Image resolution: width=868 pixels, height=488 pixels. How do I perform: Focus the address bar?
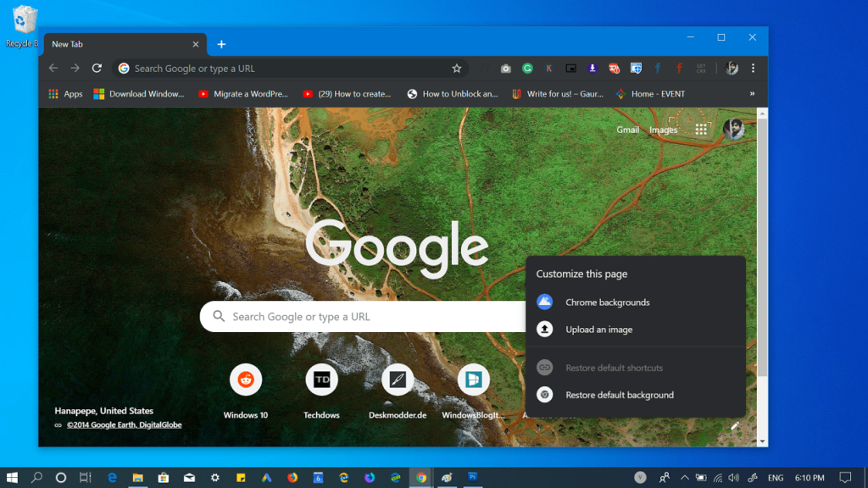click(x=291, y=68)
